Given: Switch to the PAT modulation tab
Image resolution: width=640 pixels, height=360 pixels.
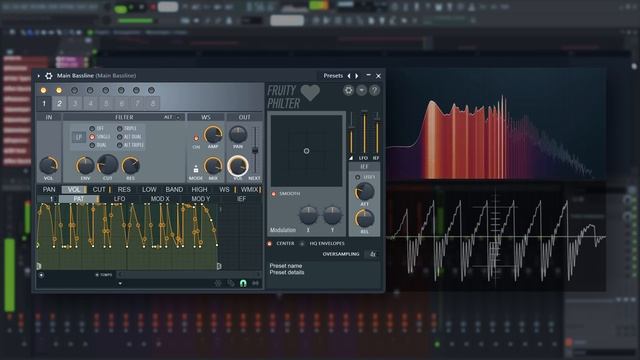Looking at the screenshot, I should [79, 199].
